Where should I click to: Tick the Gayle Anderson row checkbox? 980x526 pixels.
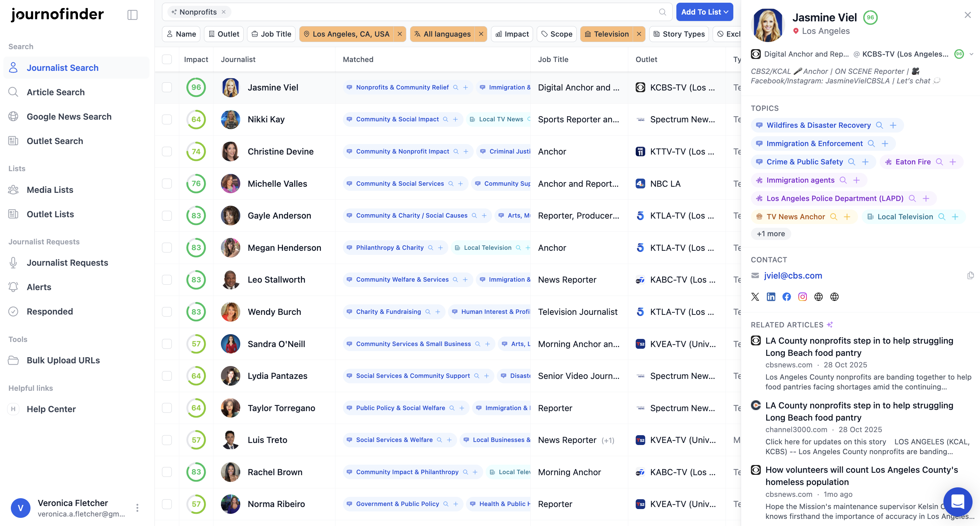(167, 216)
